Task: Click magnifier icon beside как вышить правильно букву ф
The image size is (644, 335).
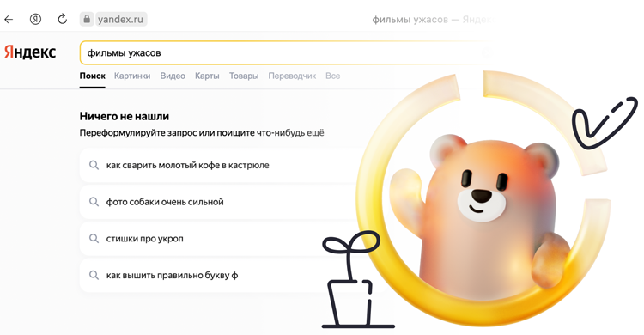Action: (94, 275)
